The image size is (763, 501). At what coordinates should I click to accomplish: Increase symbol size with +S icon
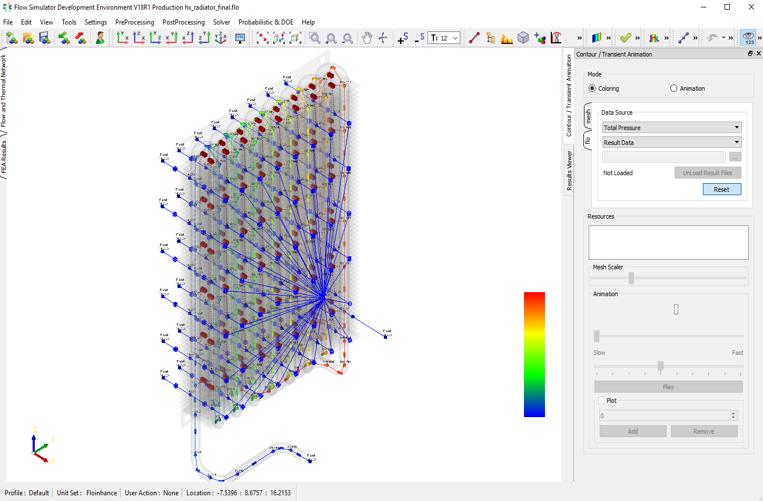[x=402, y=38]
